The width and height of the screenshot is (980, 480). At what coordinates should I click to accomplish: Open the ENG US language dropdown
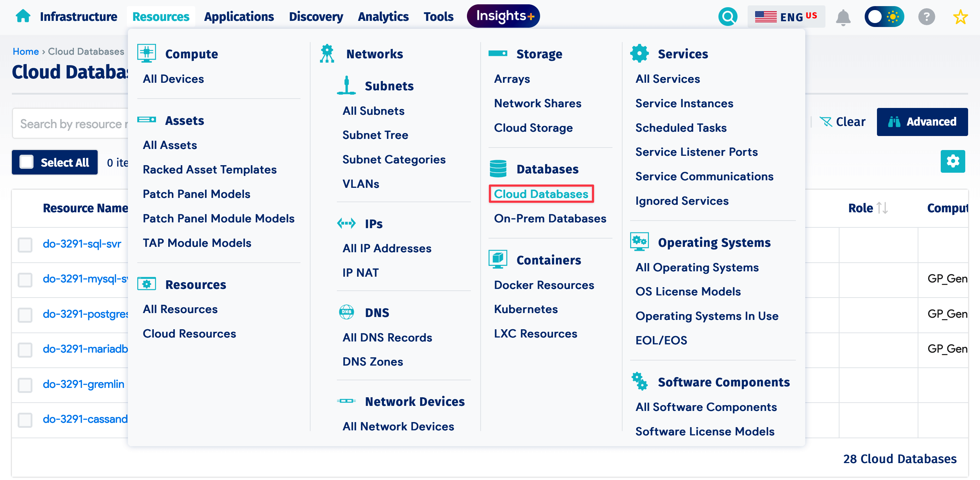[x=787, y=16]
